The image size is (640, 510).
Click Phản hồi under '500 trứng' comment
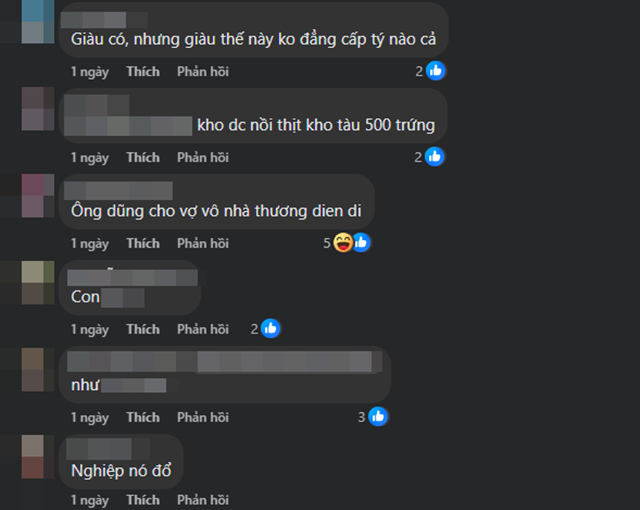click(203, 157)
